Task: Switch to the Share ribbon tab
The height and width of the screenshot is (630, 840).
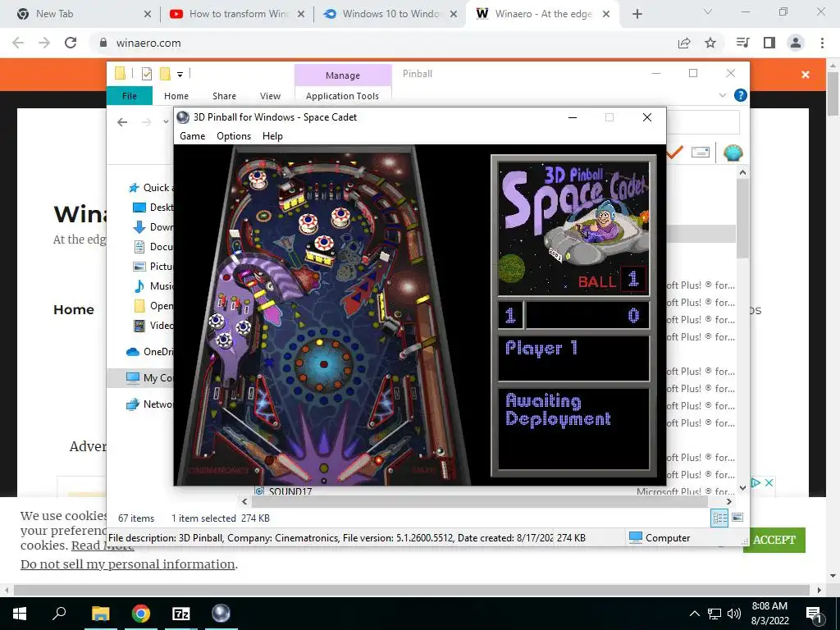Action: 224,96
